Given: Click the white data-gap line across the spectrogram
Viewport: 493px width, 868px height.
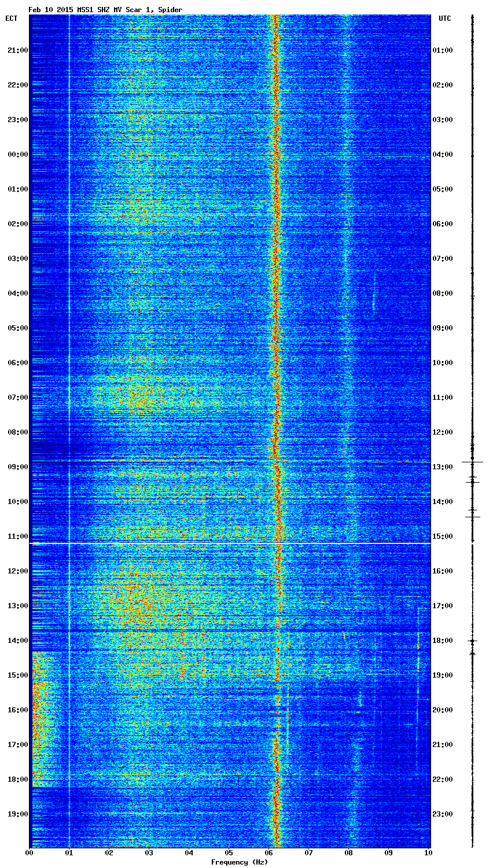Looking at the screenshot, I should 230,543.
